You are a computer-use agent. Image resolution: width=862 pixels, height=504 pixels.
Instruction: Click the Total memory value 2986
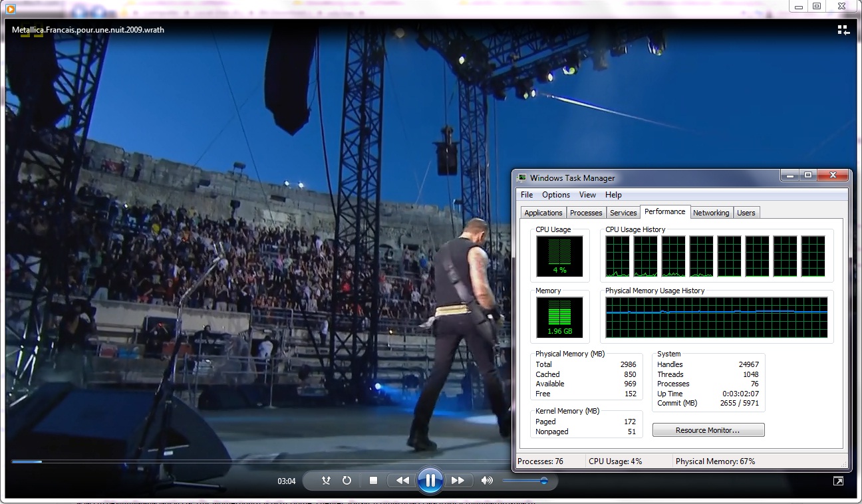point(628,364)
